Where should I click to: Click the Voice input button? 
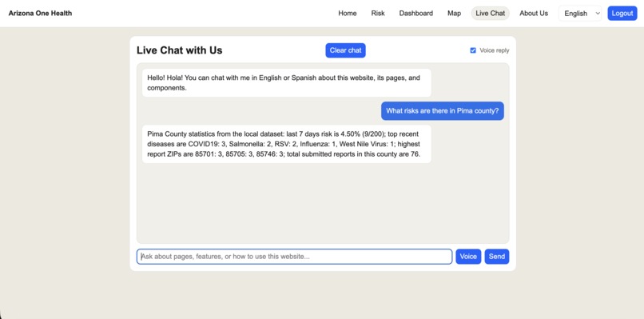[468, 257]
